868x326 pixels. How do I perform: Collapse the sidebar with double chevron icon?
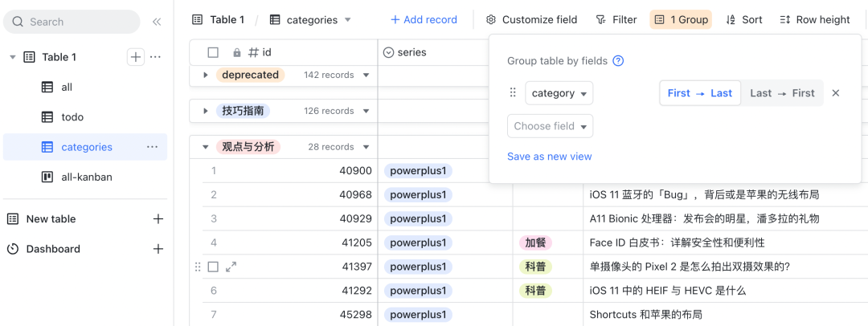[x=157, y=22]
